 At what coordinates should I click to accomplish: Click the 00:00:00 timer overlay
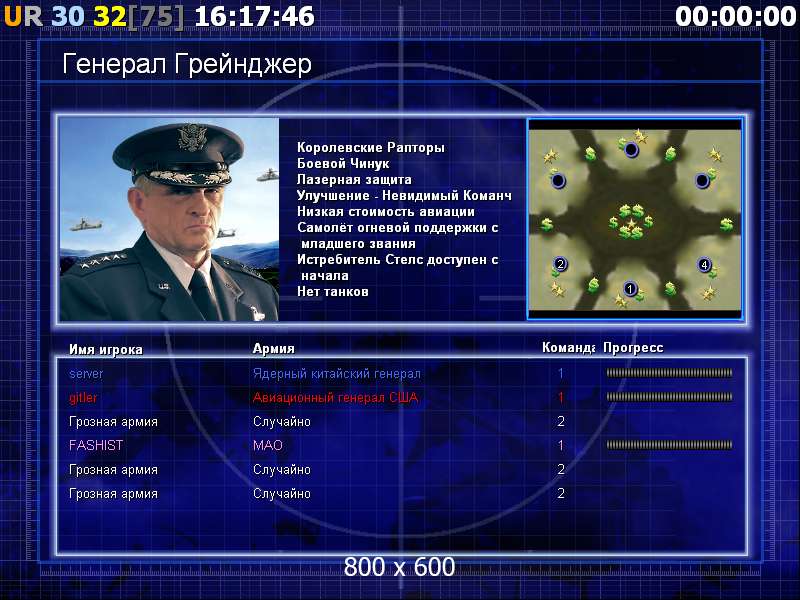click(736, 16)
